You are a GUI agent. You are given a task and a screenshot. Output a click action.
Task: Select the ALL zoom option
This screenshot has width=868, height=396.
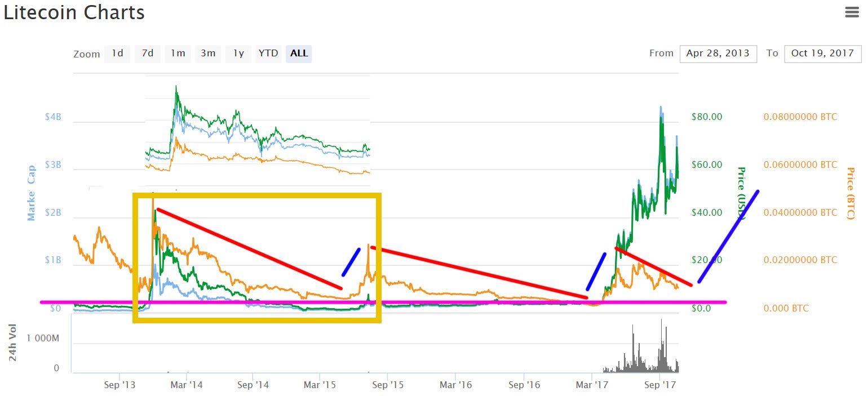pyautogui.click(x=299, y=54)
